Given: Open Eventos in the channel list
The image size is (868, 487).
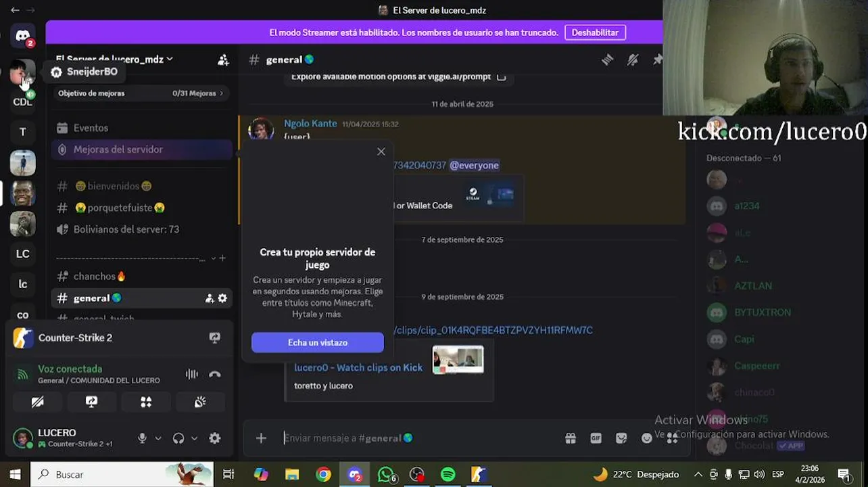Looking at the screenshot, I should click(x=142, y=128).
